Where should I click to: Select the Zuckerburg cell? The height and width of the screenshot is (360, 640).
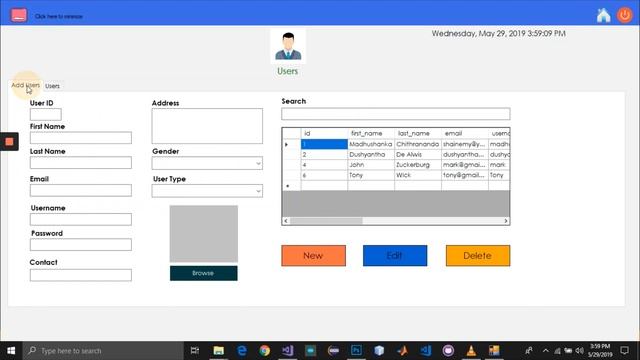tap(418, 164)
